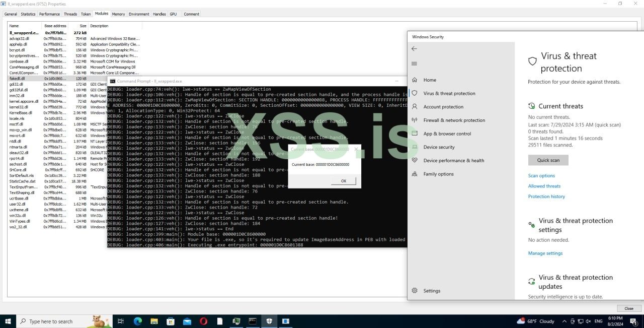
Task: Switch to the Threads tab
Action: (70, 14)
